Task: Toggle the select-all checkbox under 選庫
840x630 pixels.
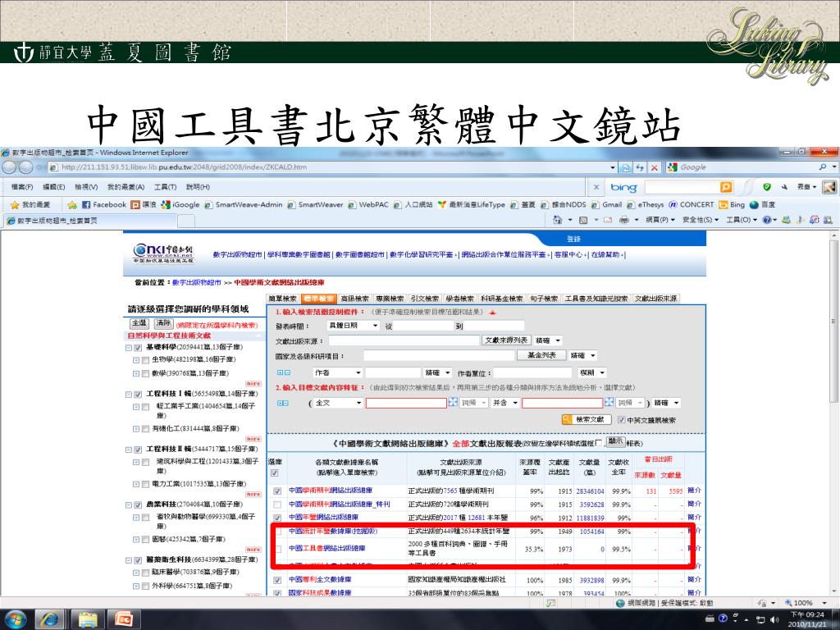Action: (x=275, y=473)
